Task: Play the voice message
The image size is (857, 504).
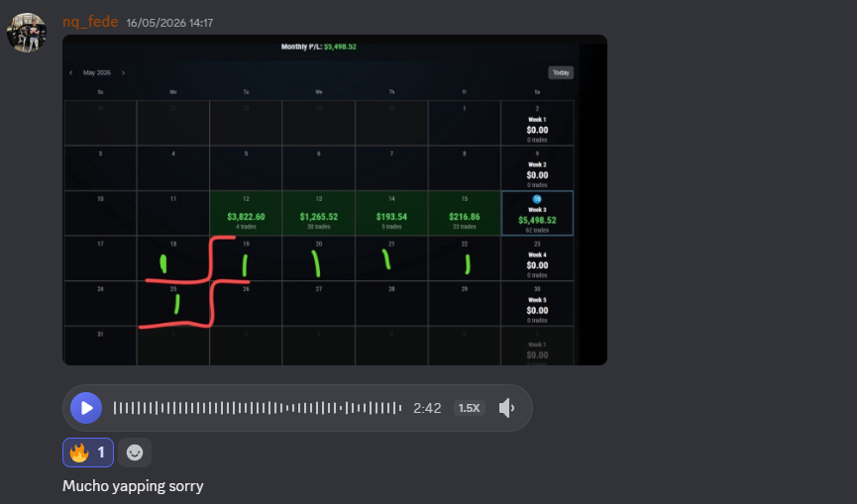Action: 86,408
